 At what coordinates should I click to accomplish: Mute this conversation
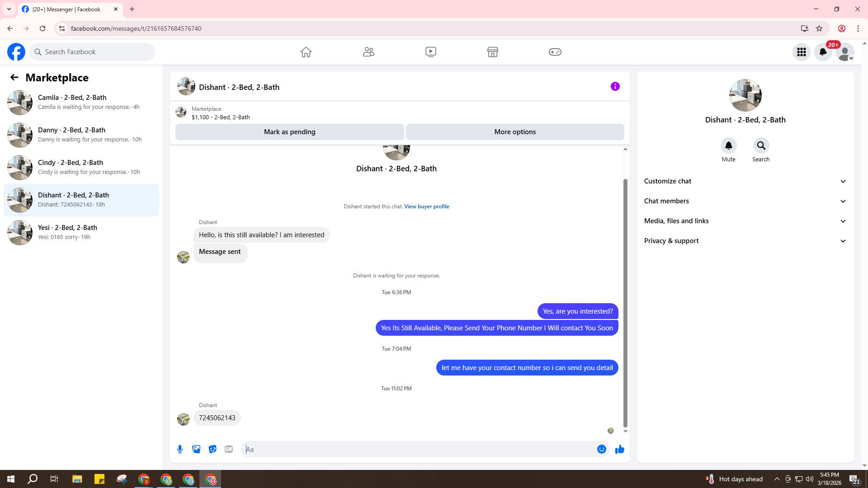coord(728,146)
